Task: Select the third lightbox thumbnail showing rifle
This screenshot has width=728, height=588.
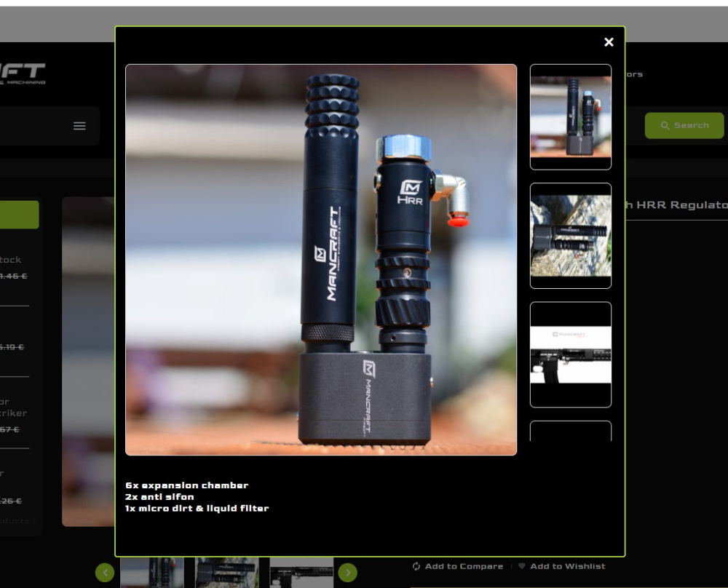Action: tap(571, 354)
